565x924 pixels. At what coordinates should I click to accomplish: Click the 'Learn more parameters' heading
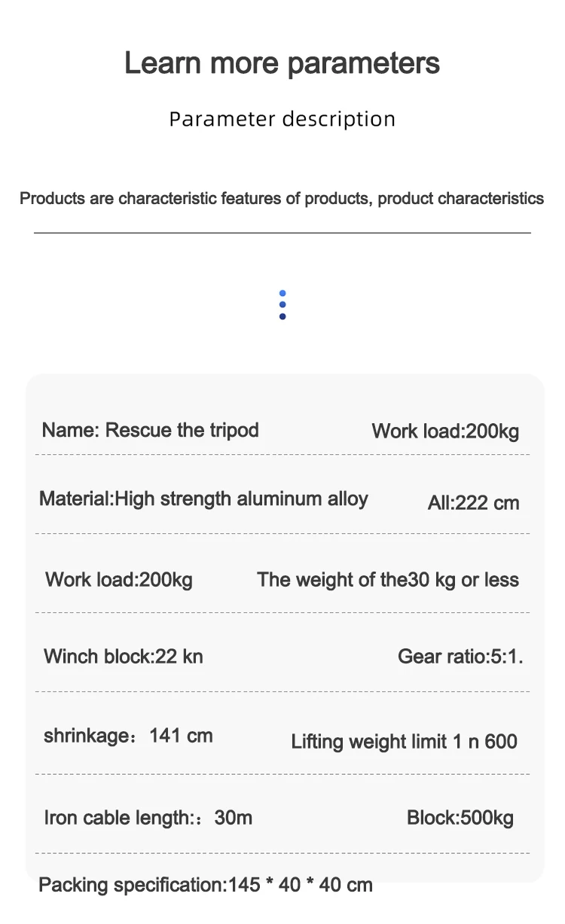282,63
